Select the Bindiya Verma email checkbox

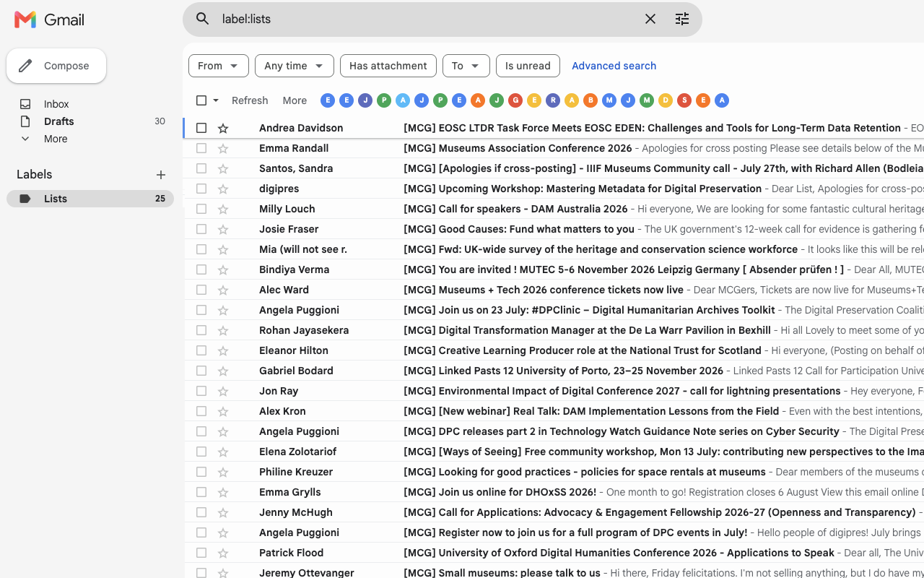(x=201, y=269)
